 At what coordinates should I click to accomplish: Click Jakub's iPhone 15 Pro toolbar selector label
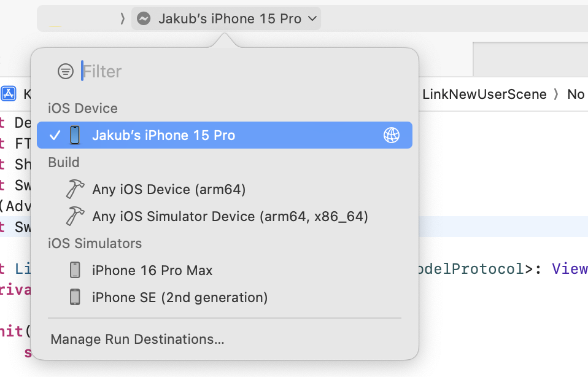230,19
